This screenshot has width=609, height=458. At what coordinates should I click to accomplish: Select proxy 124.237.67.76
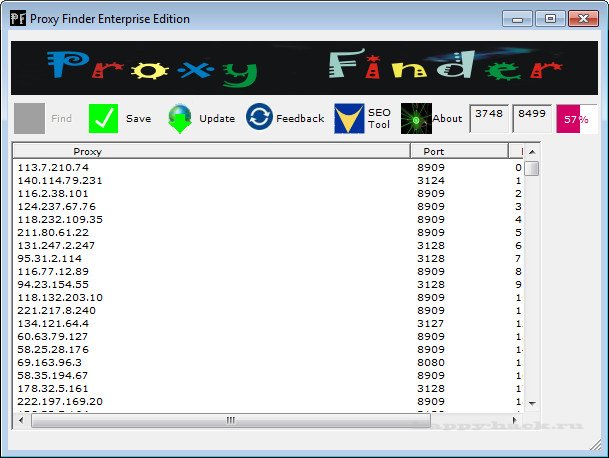(56, 207)
